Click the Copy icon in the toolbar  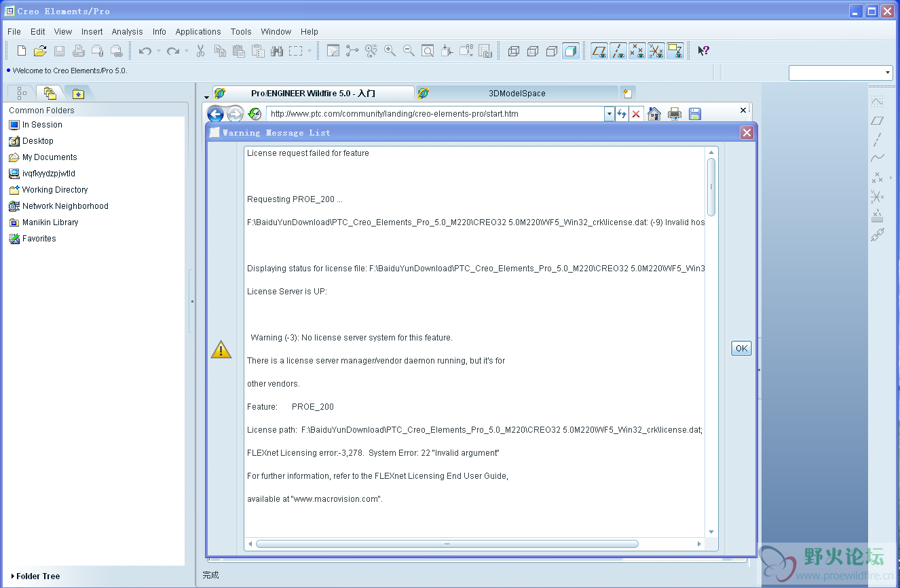[220, 51]
